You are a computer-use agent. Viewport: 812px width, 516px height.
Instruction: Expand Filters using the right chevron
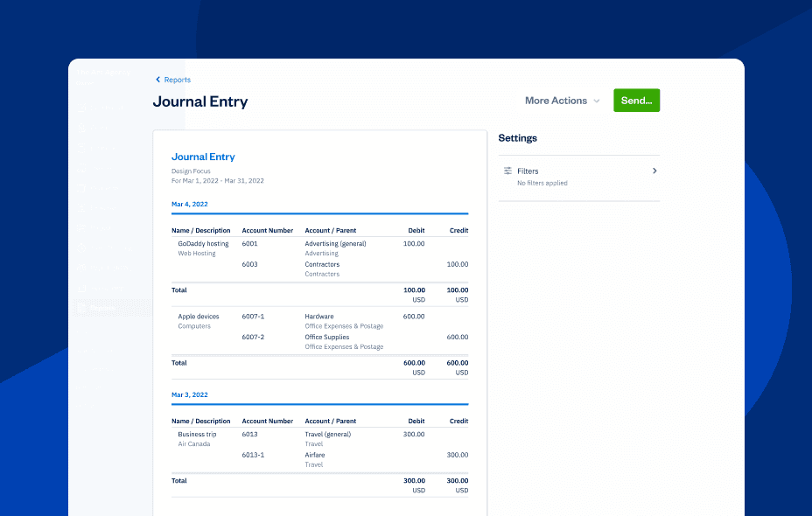(x=654, y=171)
